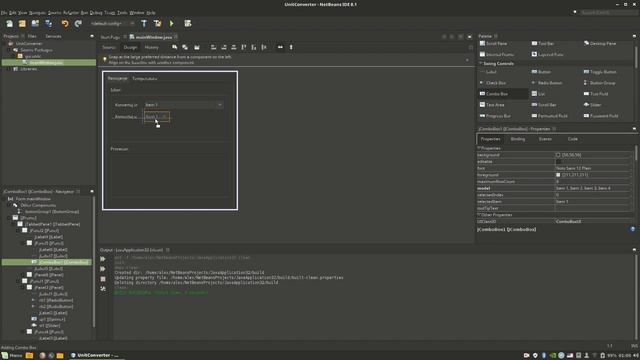This screenshot has height=360, width=640.
Task: Open the Edit menu
Action: pos(13,13)
